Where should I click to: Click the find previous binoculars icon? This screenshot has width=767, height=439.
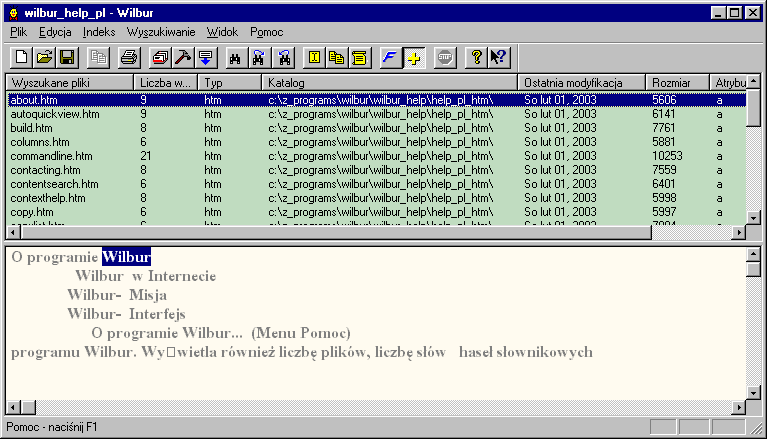tap(284, 58)
